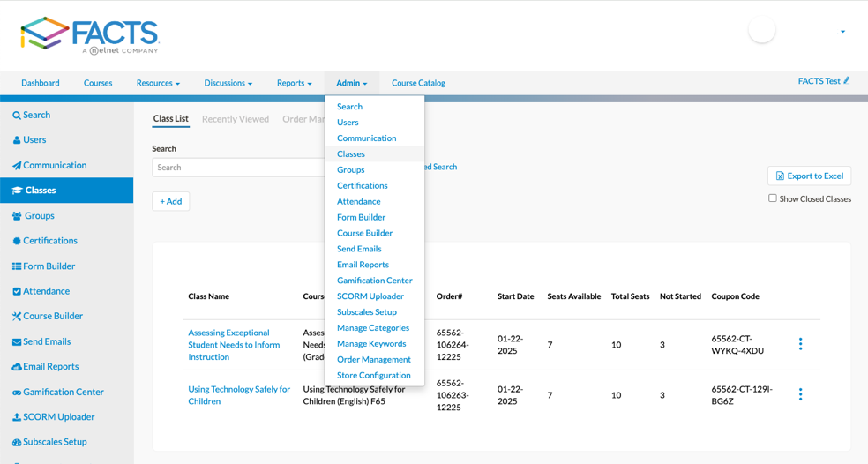Open Using Technology Safely for Children link
This screenshot has width=868, height=464.
click(239, 395)
